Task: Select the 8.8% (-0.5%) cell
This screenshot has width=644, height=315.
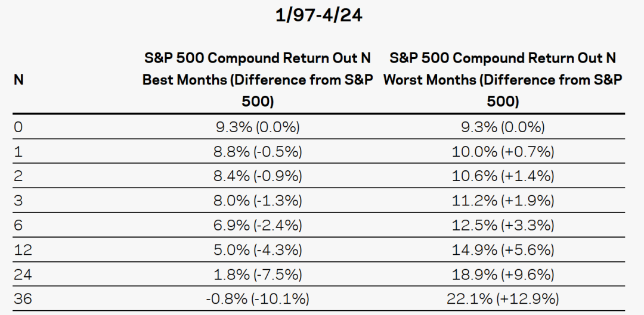Action: tap(258, 152)
